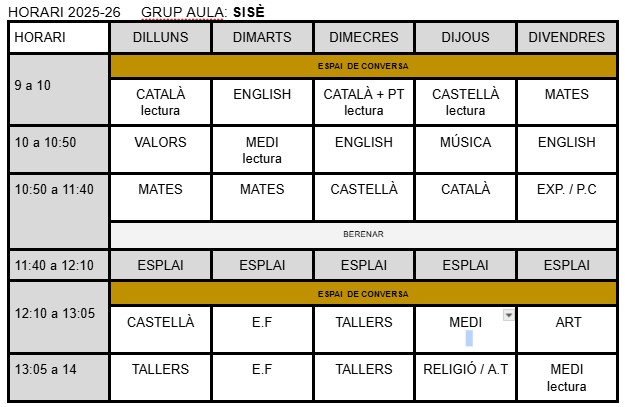The image size is (625, 407).
Task: Click the first ESPAI DE CONVERSA yellow bar
Action: click(x=363, y=66)
